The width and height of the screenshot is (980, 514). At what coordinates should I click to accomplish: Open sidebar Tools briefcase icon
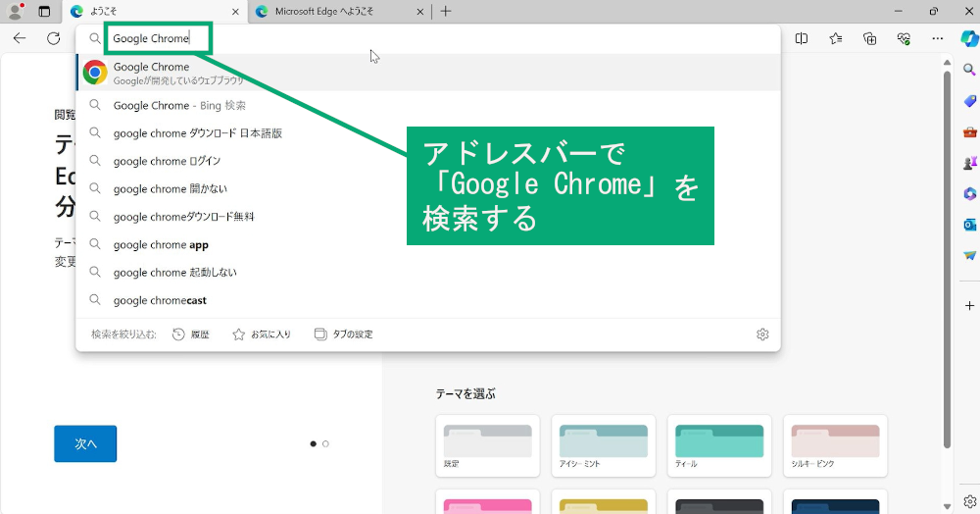(x=969, y=132)
